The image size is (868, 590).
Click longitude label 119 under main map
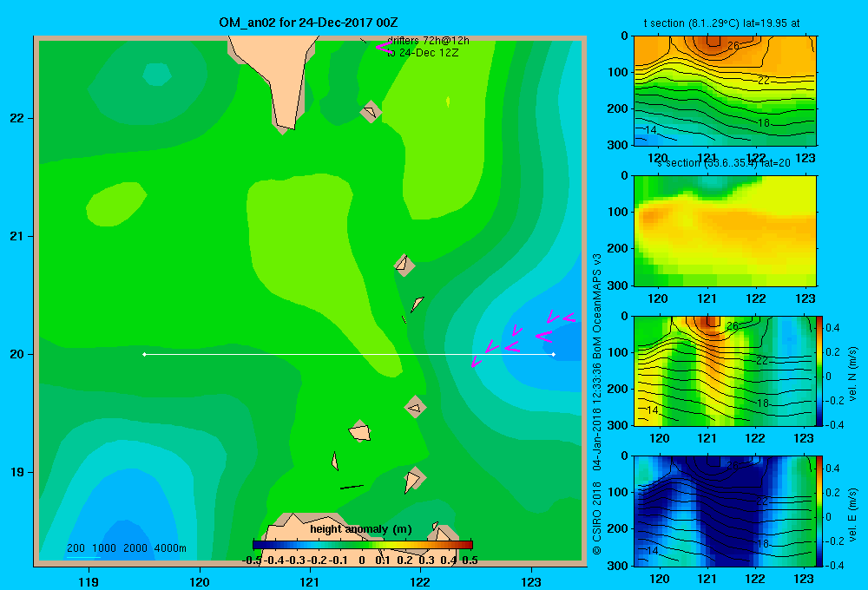[89, 582]
